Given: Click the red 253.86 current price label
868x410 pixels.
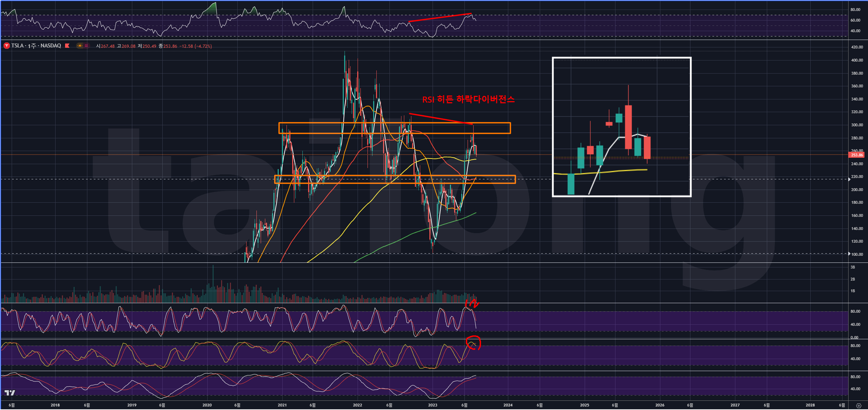Looking at the screenshot, I should coord(857,155).
